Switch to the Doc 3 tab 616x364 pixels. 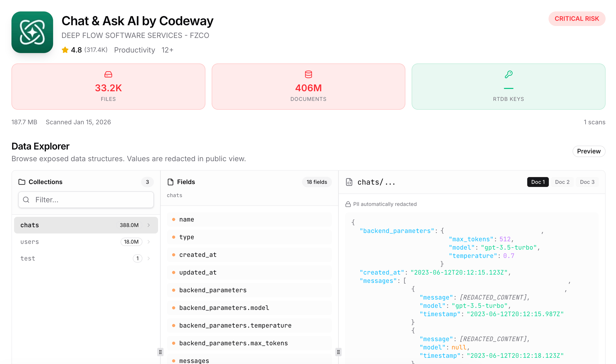tap(587, 182)
